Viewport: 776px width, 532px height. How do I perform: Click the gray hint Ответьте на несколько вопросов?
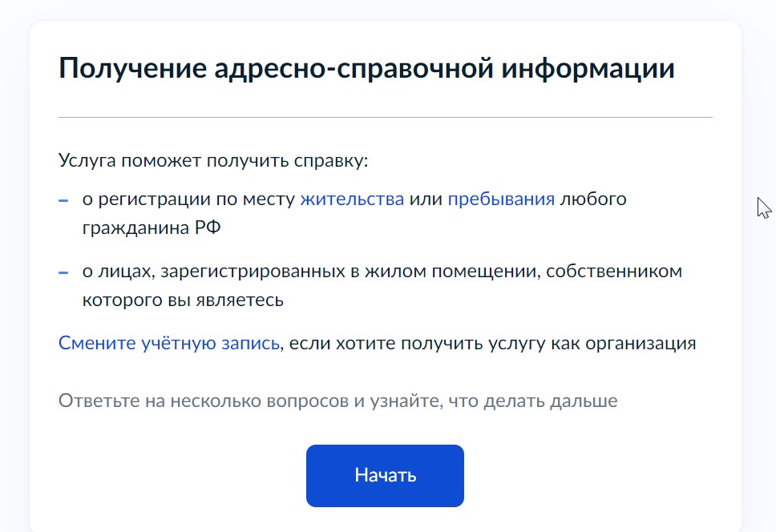pyautogui.click(x=204, y=401)
